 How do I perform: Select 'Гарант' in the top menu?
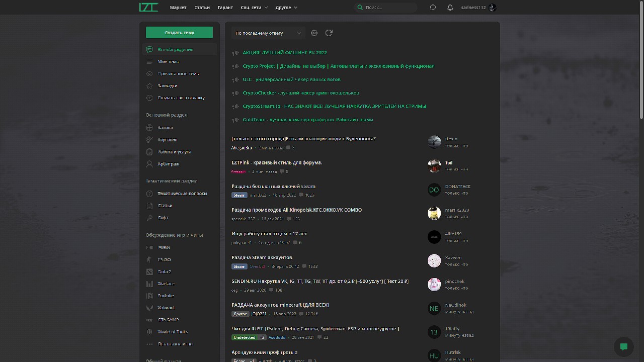click(225, 8)
